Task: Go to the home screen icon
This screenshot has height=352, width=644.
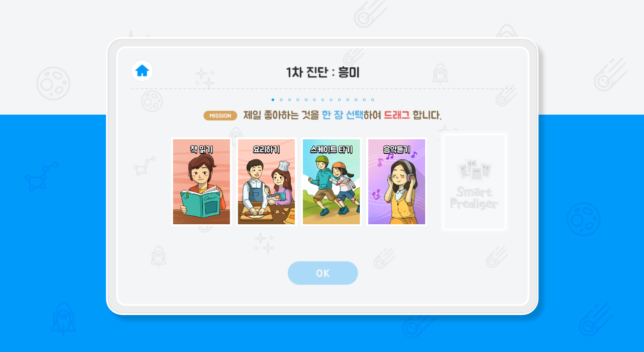Action: coord(142,71)
